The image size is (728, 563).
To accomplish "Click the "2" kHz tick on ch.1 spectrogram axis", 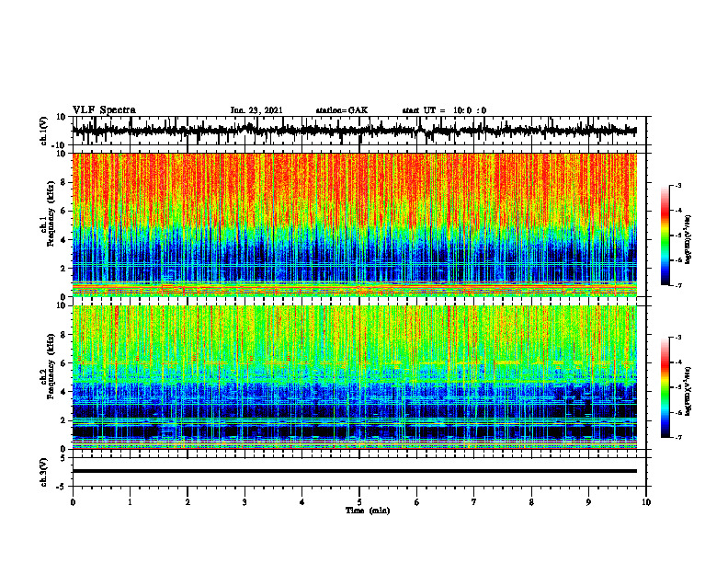I will point(63,269).
